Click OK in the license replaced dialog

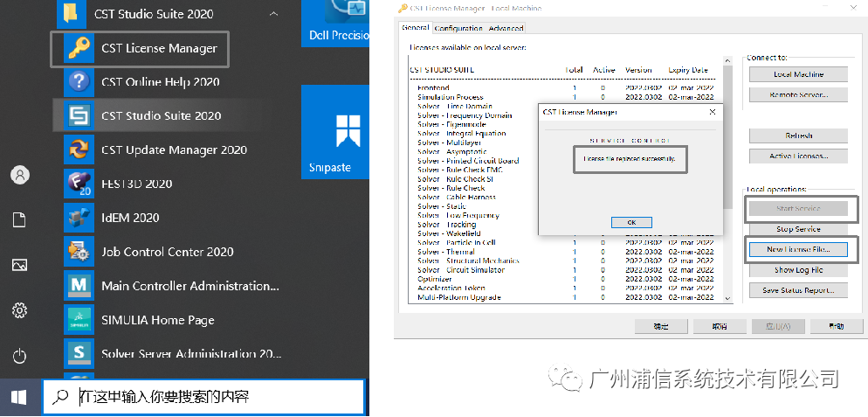pyautogui.click(x=631, y=222)
